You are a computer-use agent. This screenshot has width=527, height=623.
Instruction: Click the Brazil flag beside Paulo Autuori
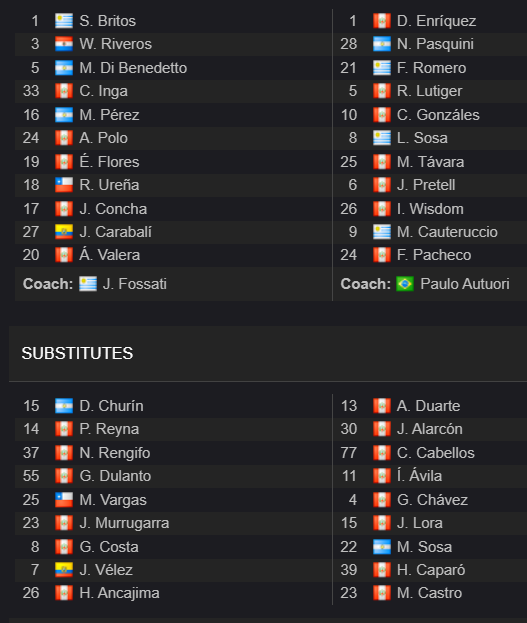(x=405, y=284)
